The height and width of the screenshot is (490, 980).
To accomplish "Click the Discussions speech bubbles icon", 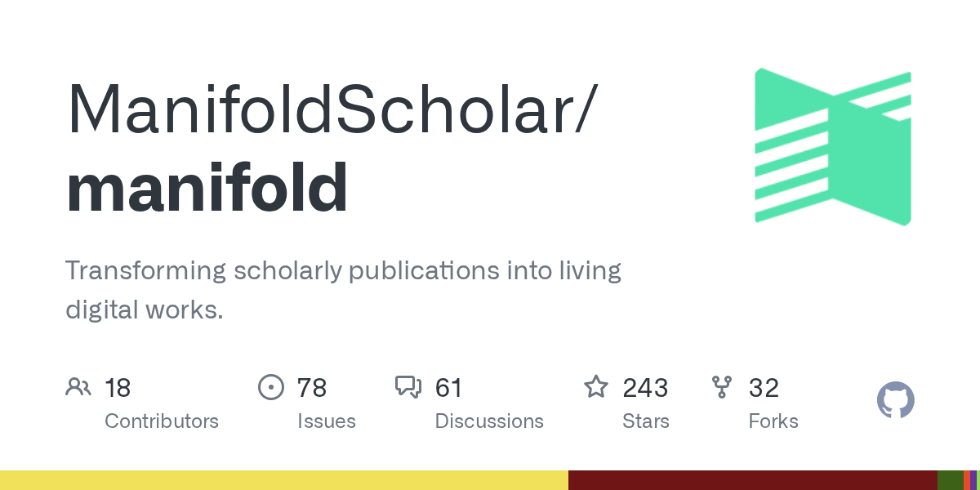I will click(408, 387).
